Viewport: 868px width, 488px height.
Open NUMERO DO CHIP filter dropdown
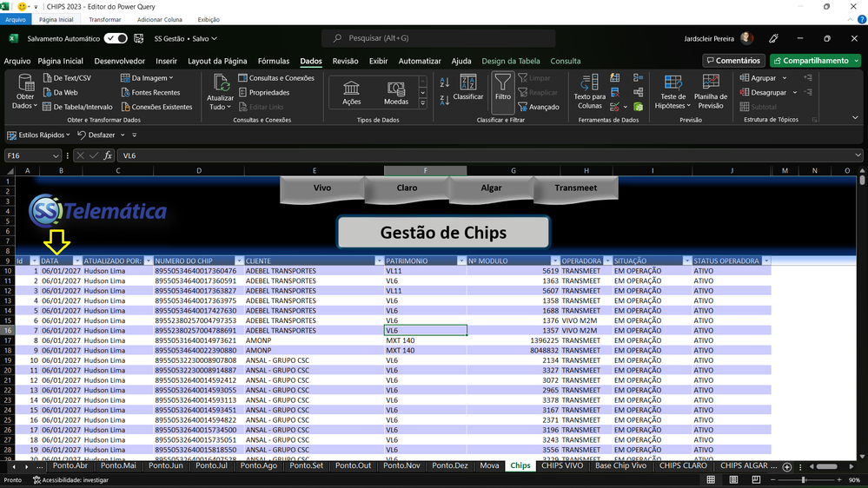(x=239, y=260)
